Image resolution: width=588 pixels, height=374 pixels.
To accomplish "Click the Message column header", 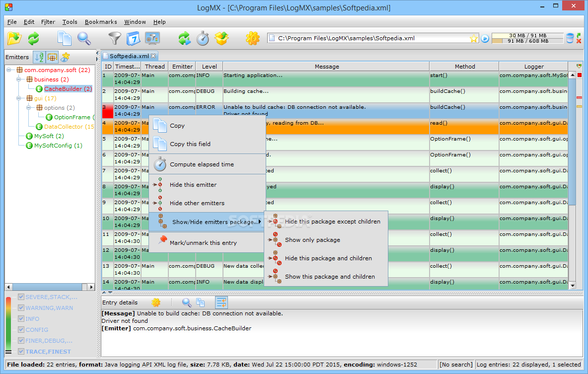I will click(326, 67).
